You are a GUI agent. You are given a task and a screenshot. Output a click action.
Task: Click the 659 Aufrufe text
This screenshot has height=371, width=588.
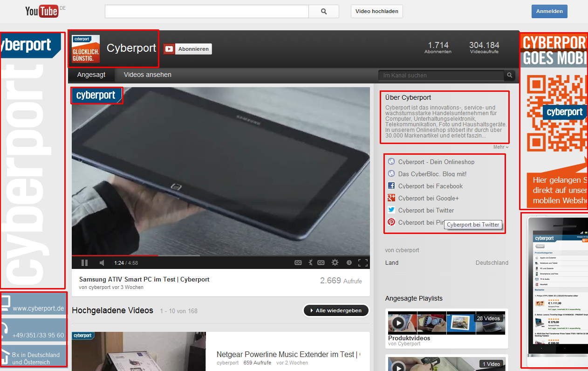coord(257,363)
